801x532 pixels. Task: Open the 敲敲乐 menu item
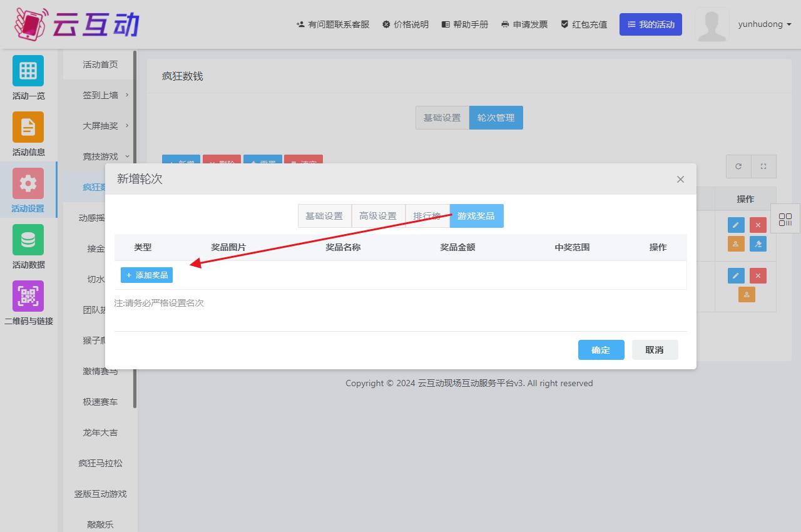(100, 524)
